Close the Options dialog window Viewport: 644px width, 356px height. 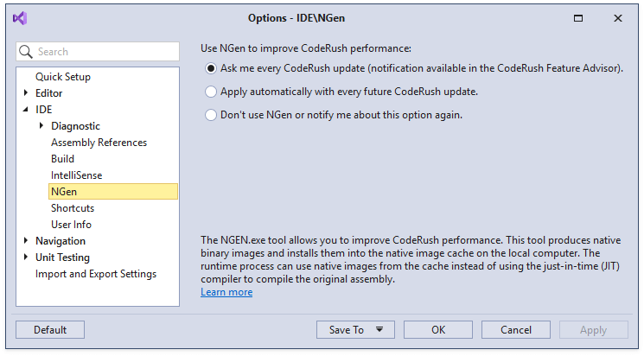(x=618, y=18)
